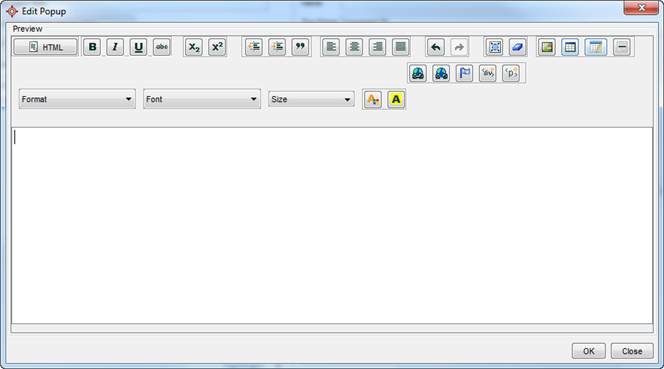Viewport: 664px width, 369px height.
Task: Justify text alignment
Action: 400,47
